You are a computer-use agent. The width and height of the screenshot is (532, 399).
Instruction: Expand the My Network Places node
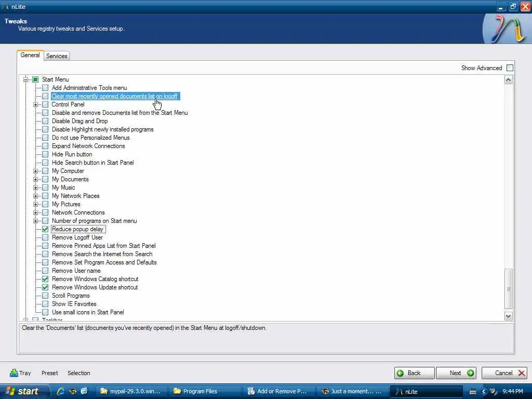[x=36, y=196]
